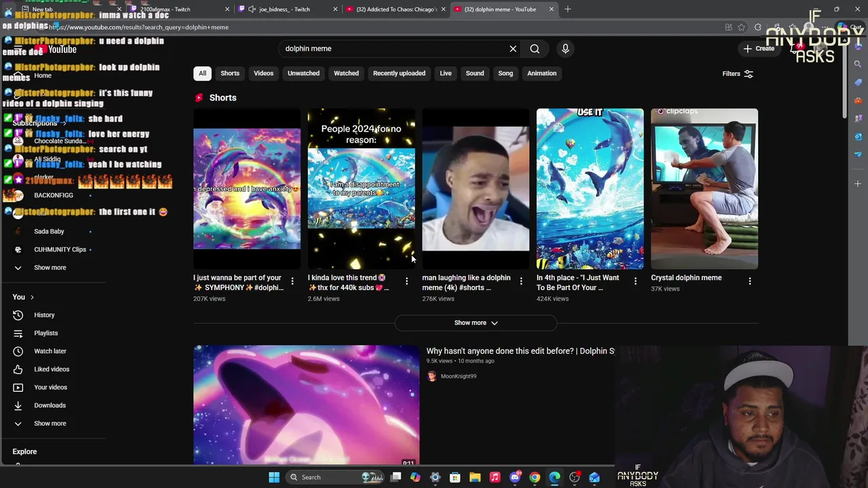
Task: Click the Windows Start button
Action: tap(274, 477)
